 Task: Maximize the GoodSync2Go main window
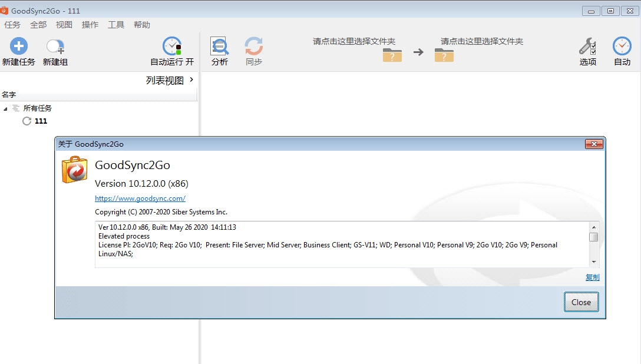click(x=610, y=11)
